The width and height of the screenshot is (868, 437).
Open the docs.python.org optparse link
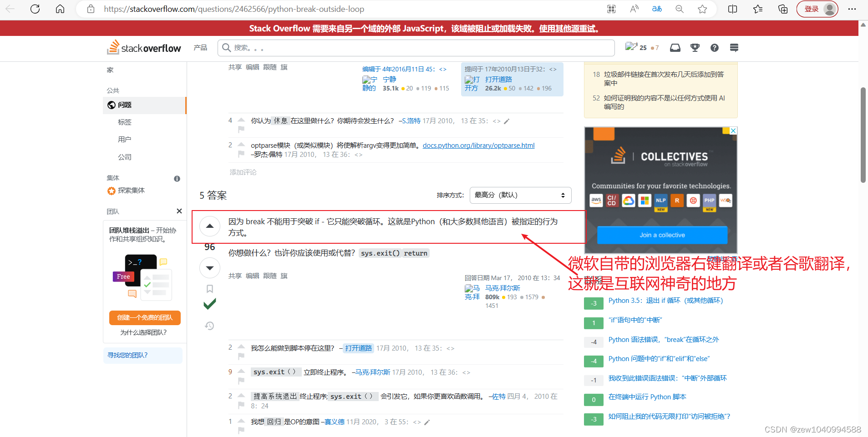pos(478,145)
